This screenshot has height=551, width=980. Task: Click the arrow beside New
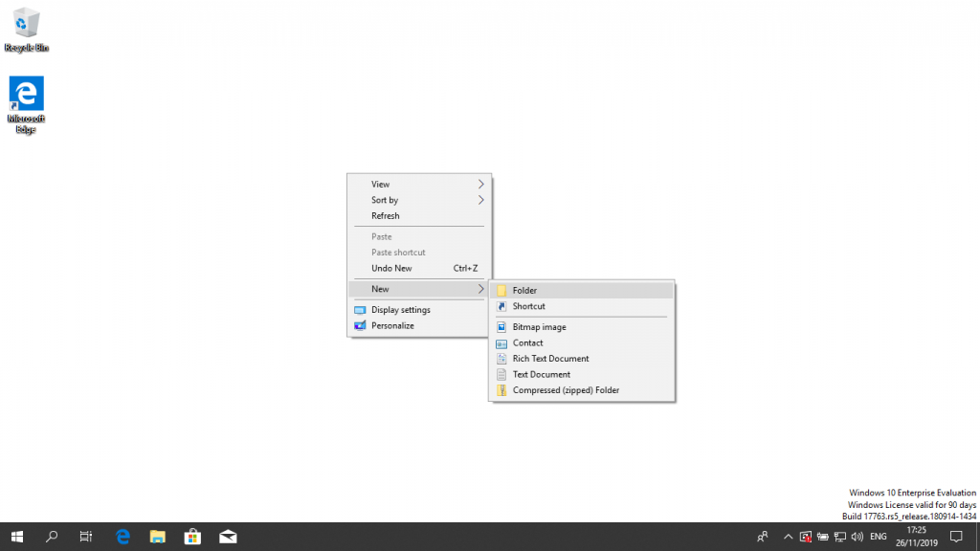[480, 289]
